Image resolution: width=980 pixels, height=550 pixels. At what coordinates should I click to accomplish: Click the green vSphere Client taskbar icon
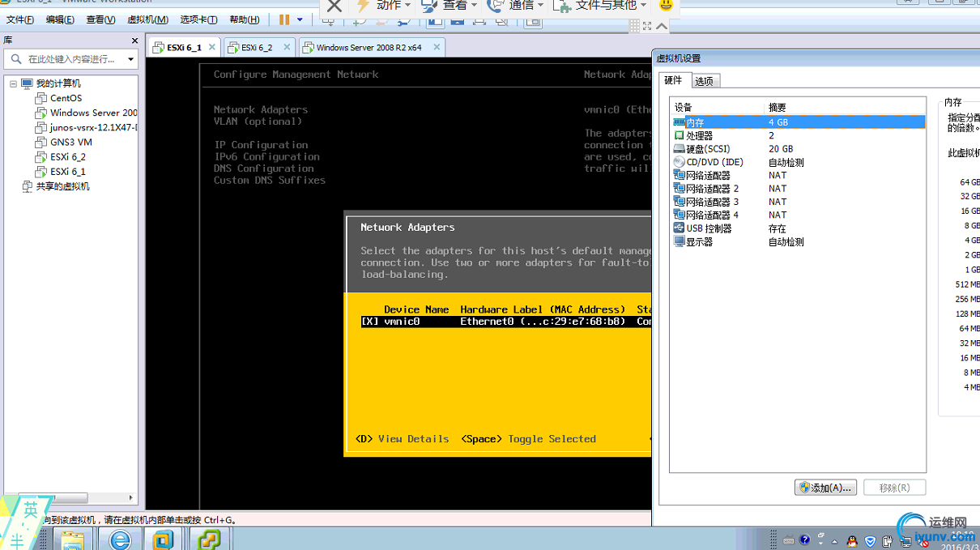209,540
